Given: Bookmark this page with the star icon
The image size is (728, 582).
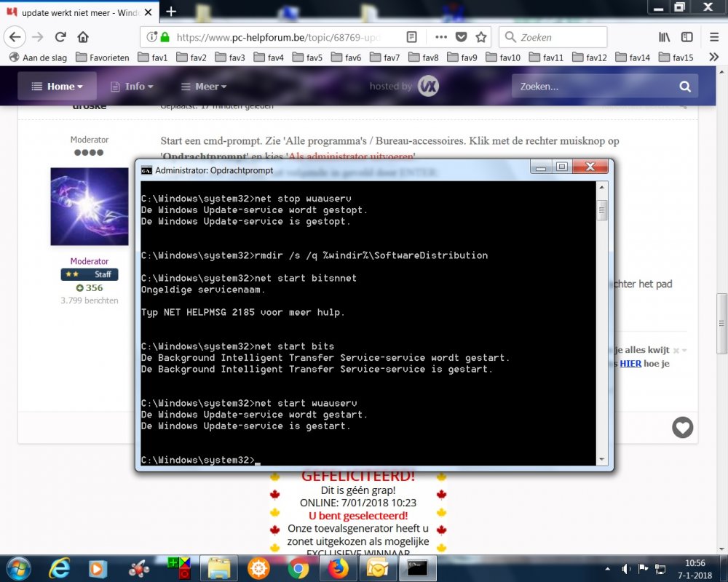Looking at the screenshot, I should pyautogui.click(x=481, y=37).
